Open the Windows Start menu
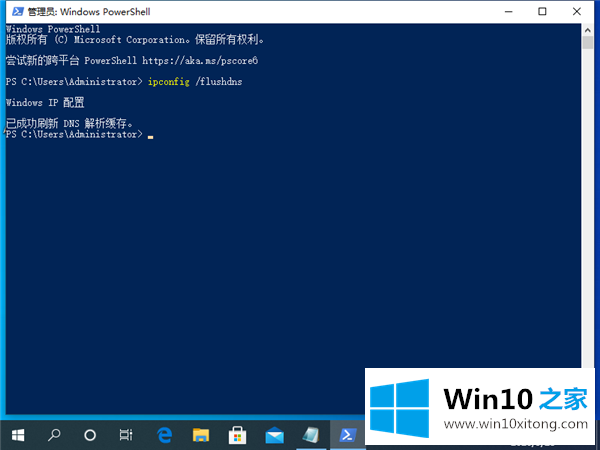The width and height of the screenshot is (600, 450). pos(17,435)
